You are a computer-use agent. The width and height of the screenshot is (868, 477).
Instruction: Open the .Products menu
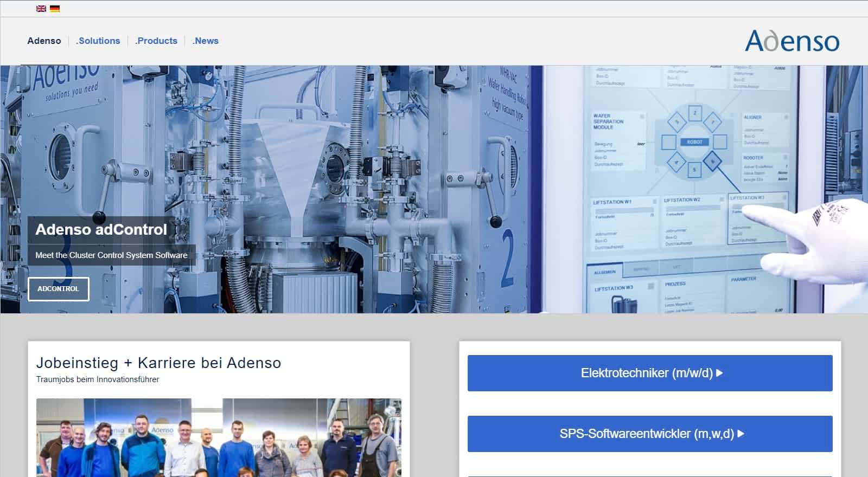click(156, 41)
